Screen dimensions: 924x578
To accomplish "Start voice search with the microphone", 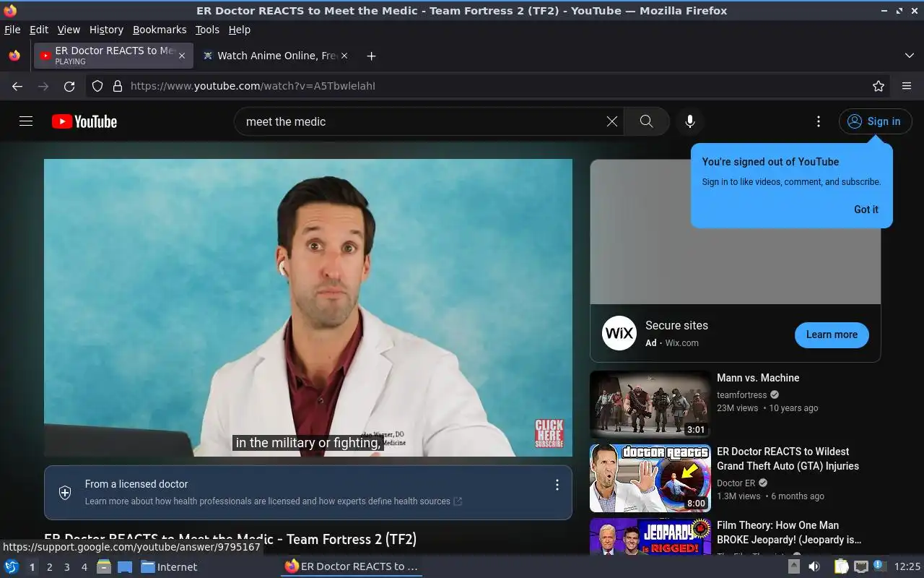I will point(690,121).
